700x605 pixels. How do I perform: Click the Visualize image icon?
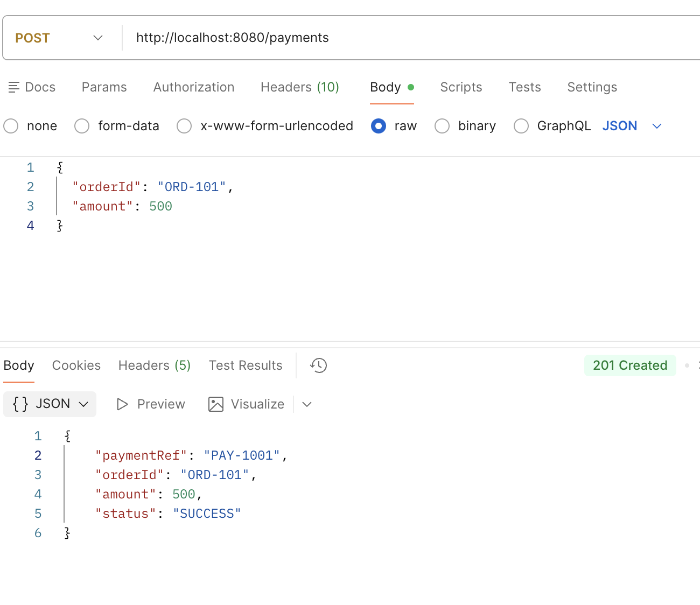point(215,404)
